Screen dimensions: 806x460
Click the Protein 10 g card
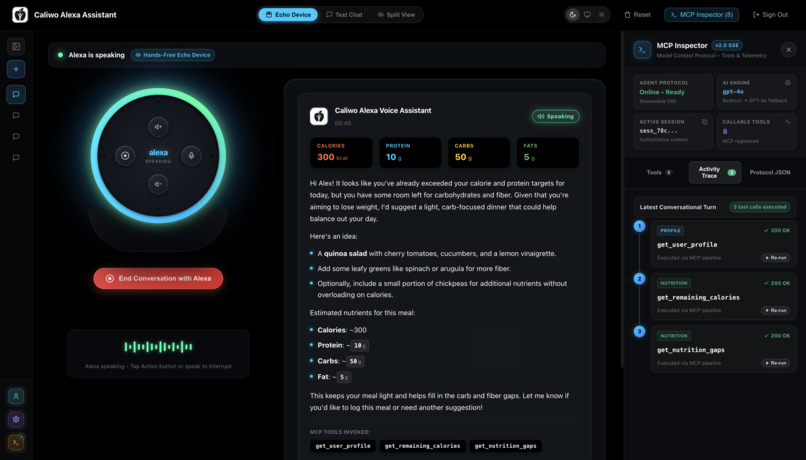(410, 152)
